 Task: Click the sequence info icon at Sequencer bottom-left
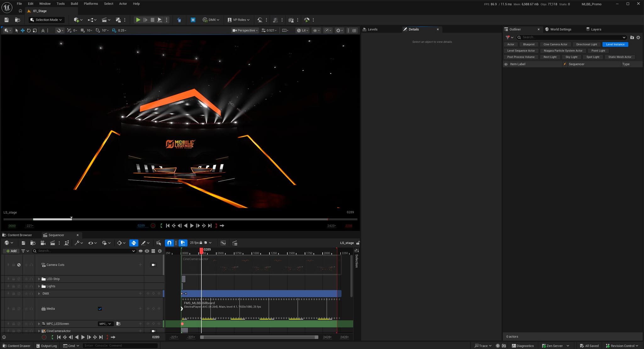[x=4, y=337]
